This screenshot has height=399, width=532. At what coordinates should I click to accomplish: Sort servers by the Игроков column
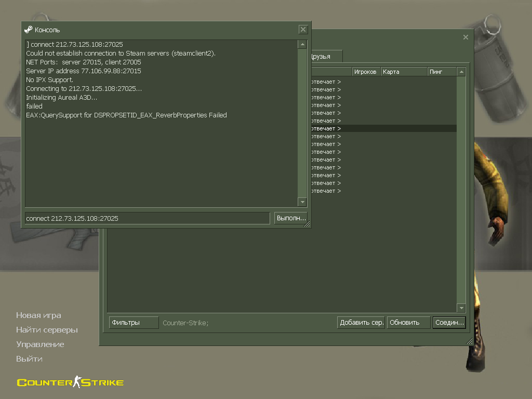click(x=366, y=72)
